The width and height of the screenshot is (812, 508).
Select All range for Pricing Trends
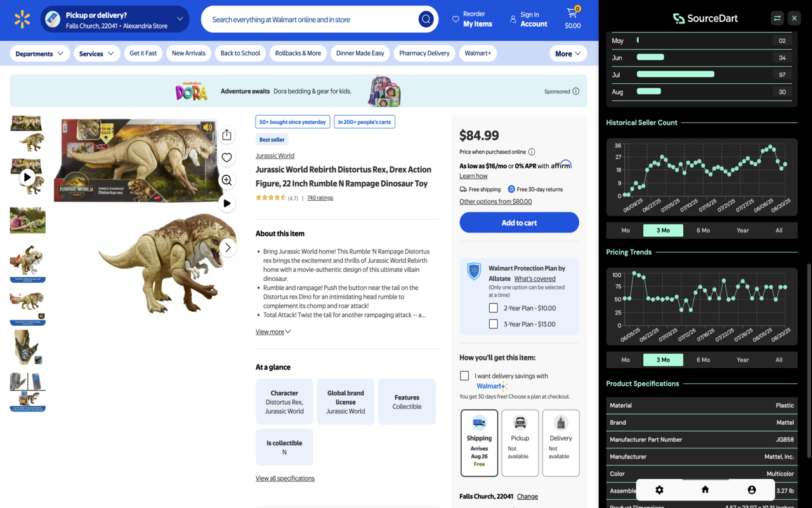tap(779, 360)
